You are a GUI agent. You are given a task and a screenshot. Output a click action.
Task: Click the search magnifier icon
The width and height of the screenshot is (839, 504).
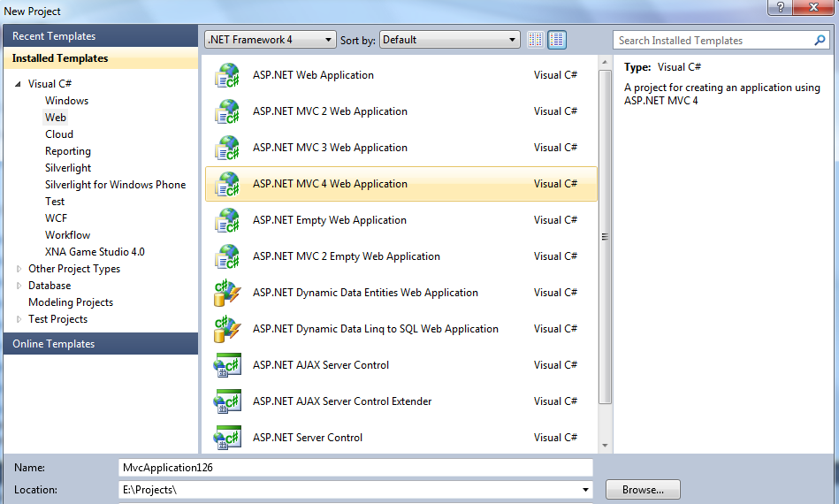pos(820,41)
